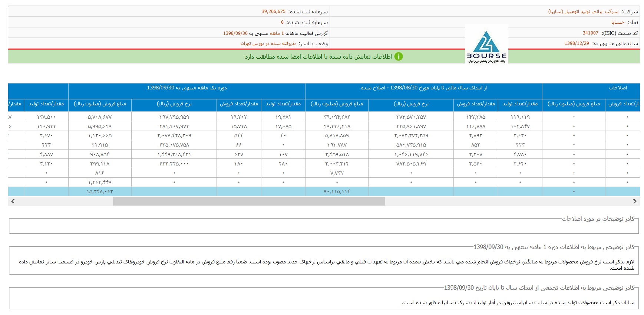Click cell ۵,۷۰۸,۶۷۷ in first row

coord(100,117)
